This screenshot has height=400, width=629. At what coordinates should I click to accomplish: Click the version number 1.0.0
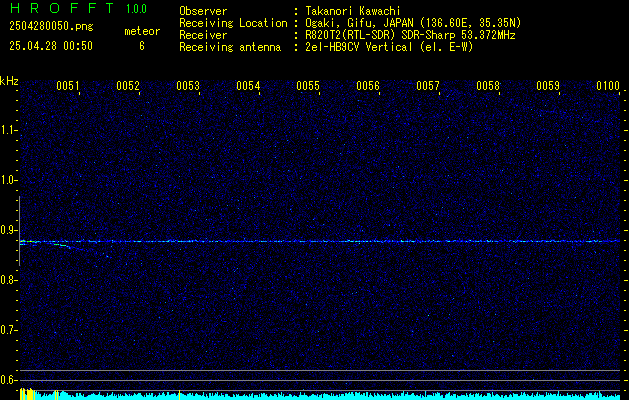point(136,8)
